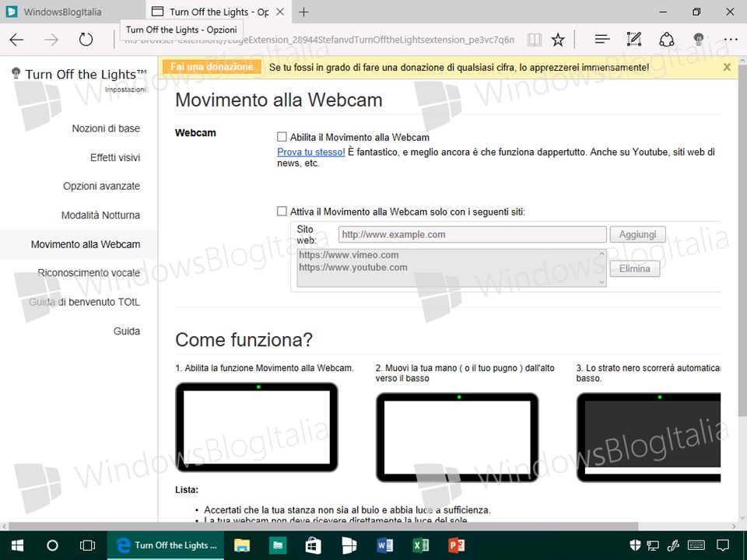Click the Aggiungi button
Image resolution: width=747 pixels, height=560 pixels.
point(637,234)
